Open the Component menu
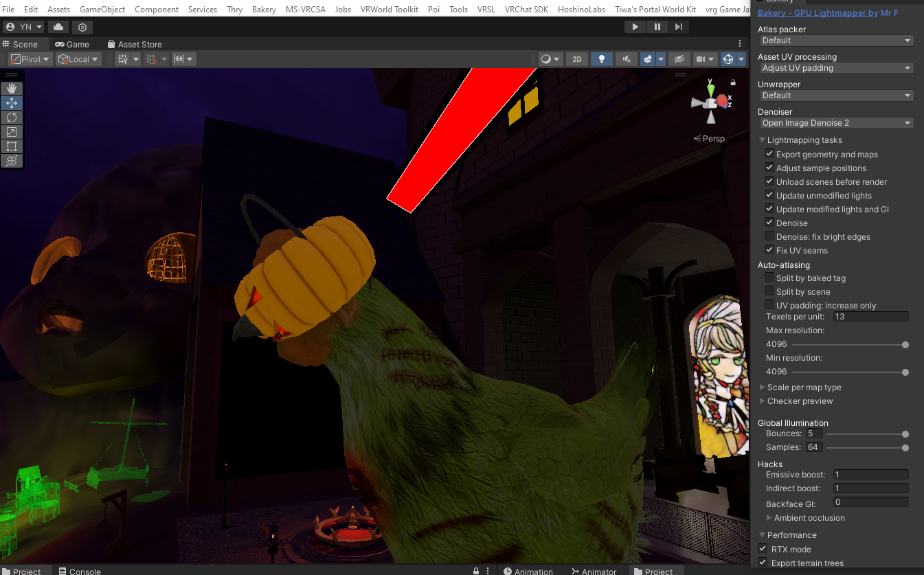Viewport: 924px width, 575px height. 157,10
